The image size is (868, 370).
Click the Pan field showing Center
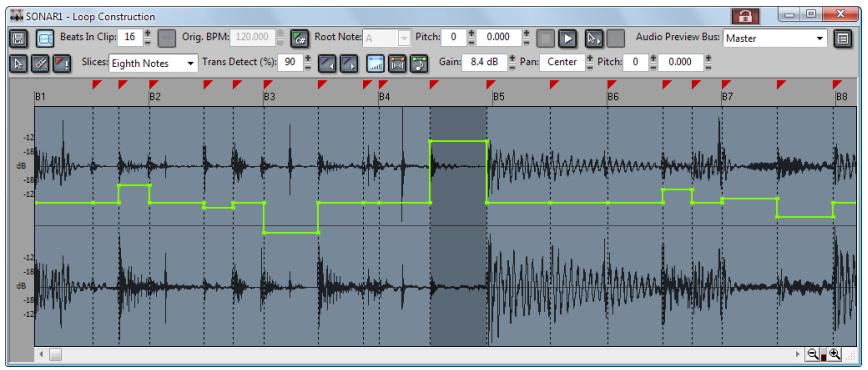pyautogui.click(x=562, y=63)
